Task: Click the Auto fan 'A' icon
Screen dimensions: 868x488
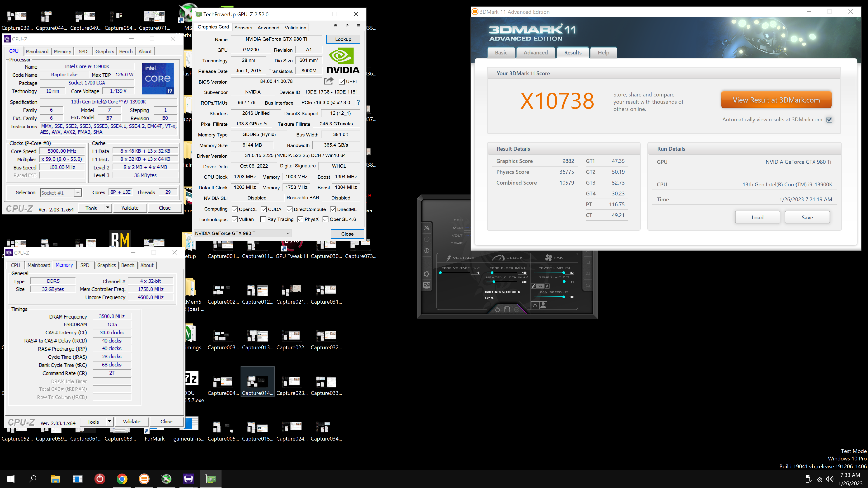Action: tap(535, 305)
